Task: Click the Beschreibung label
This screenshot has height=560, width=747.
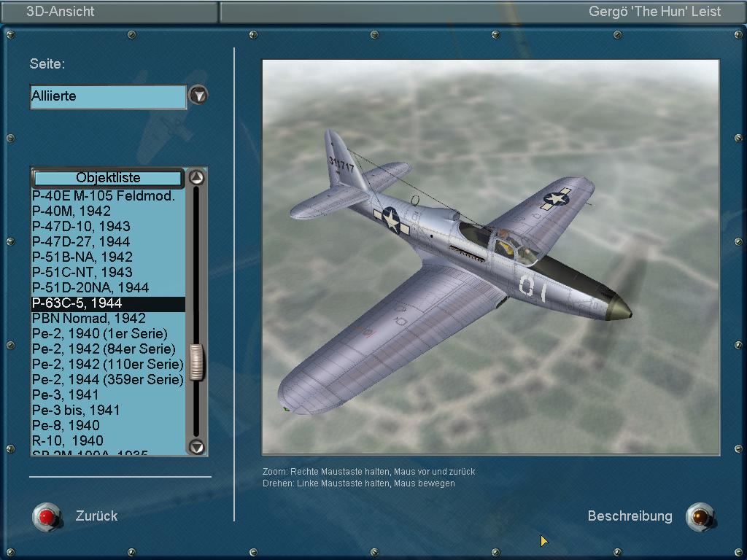Action: [x=630, y=516]
